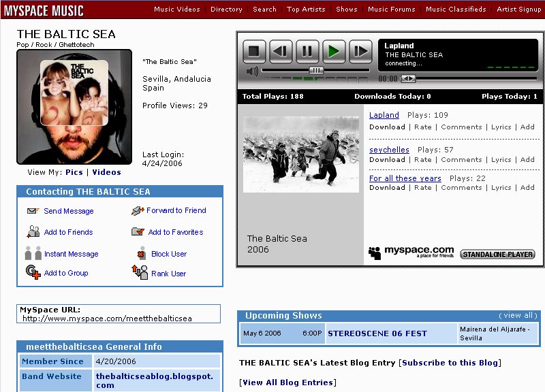Viewport: 545px width, 392px height.
Task: Click the Add to Group icon
Action: pyautogui.click(x=33, y=272)
